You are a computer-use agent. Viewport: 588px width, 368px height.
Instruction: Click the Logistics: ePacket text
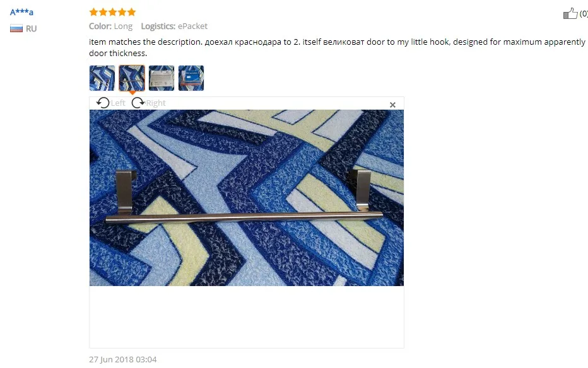174,26
